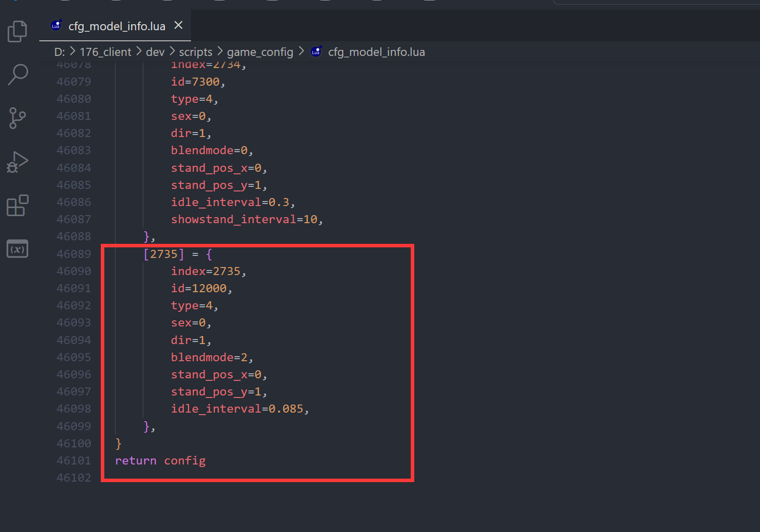Click the idle_interval=0.3 code line
The height and width of the screenshot is (532, 760).
click(x=233, y=202)
